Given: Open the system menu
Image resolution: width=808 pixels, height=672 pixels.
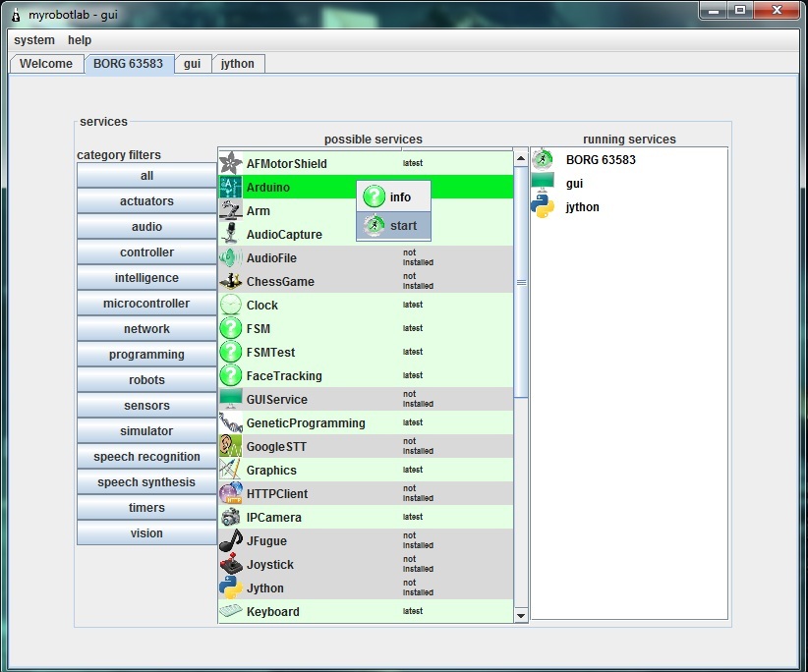Looking at the screenshot, I should click(34, 40).
